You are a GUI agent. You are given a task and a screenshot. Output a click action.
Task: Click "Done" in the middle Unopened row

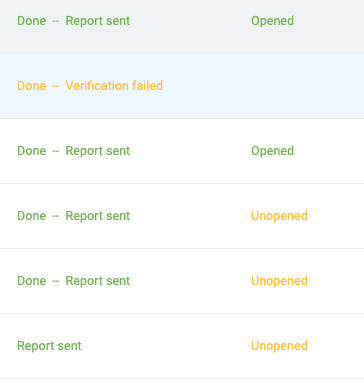click(32, 281)
